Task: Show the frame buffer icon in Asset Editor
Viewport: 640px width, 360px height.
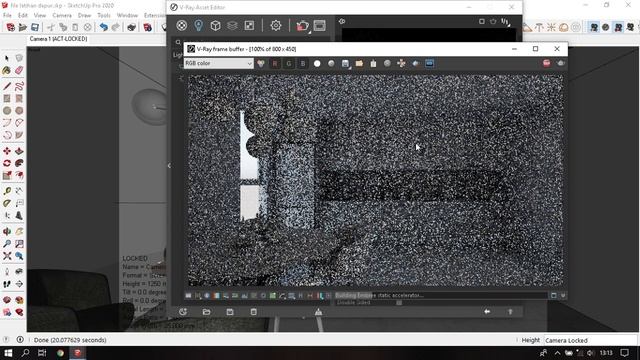Action: [320, 25]
